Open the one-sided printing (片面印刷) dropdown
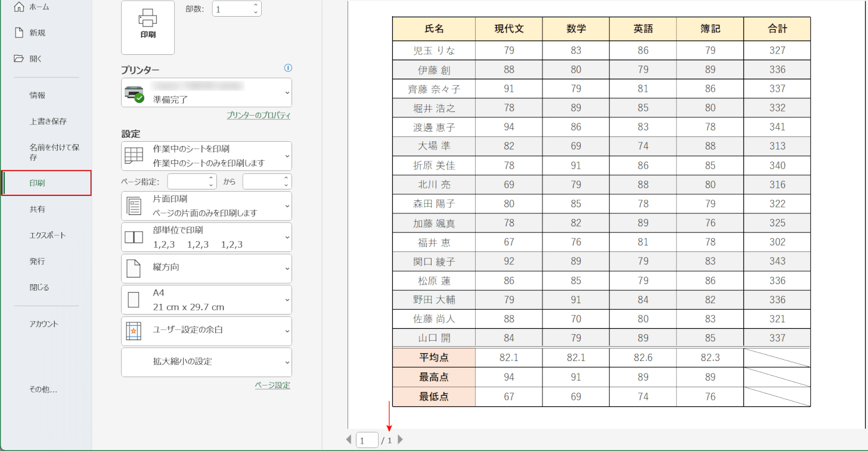 [x=206, y=206]
